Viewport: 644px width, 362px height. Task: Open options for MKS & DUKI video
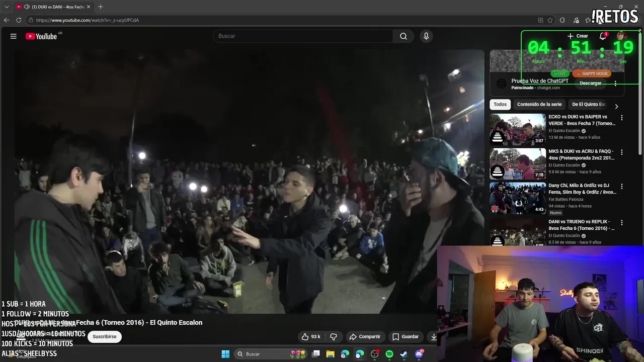click(x=622, y=152)
